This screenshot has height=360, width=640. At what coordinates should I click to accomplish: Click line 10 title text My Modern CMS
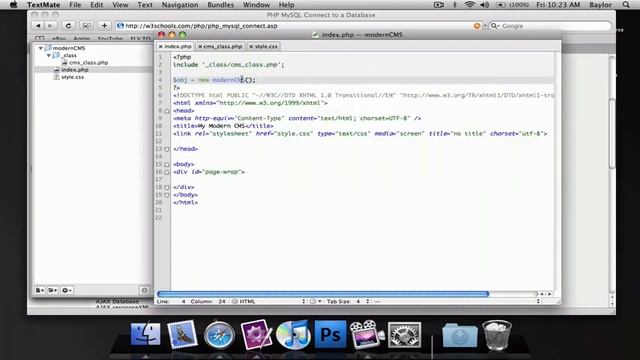click(222, 126)
